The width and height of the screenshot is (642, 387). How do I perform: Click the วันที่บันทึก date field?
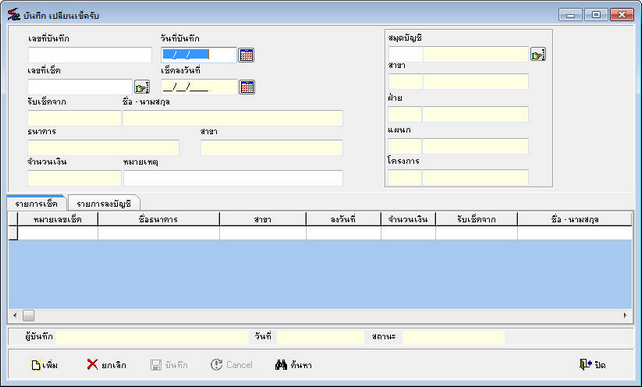[x=199, y=55]
